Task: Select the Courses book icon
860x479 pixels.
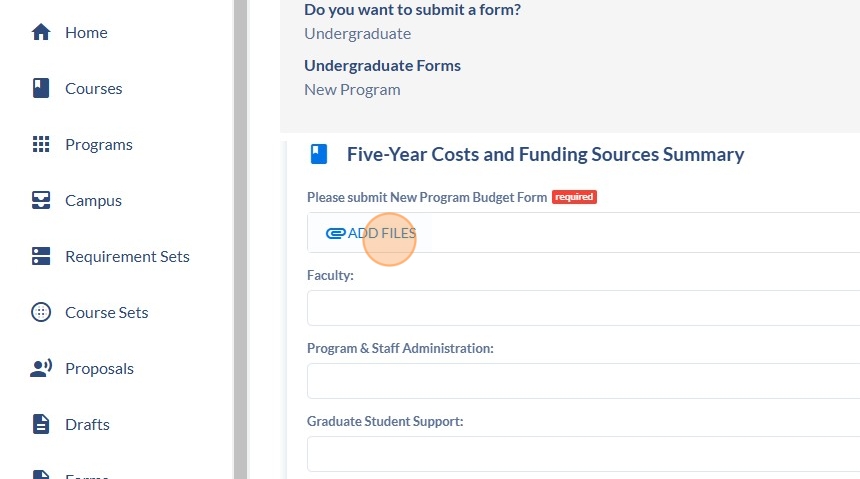Action: tap(41, 88)
